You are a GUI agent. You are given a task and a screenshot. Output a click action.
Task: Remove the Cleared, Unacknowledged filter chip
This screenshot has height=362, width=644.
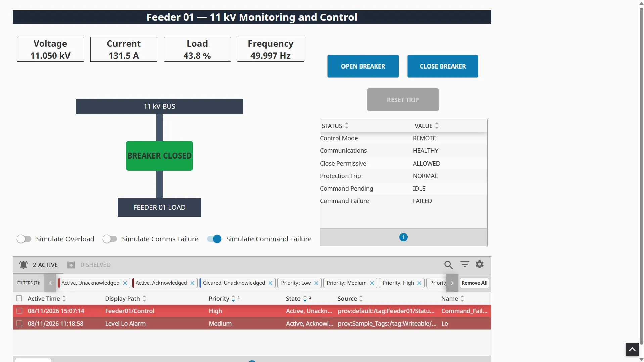(x=270, y=283)
